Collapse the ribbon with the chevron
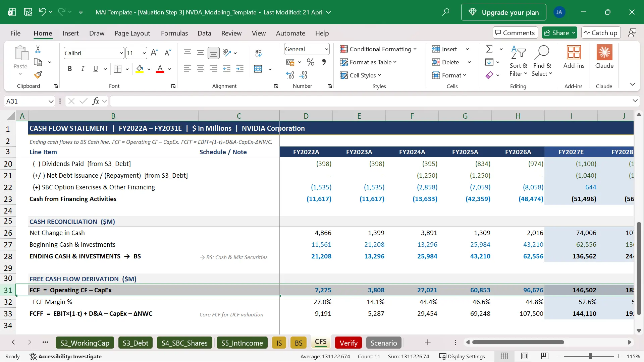 pos(633,84)
